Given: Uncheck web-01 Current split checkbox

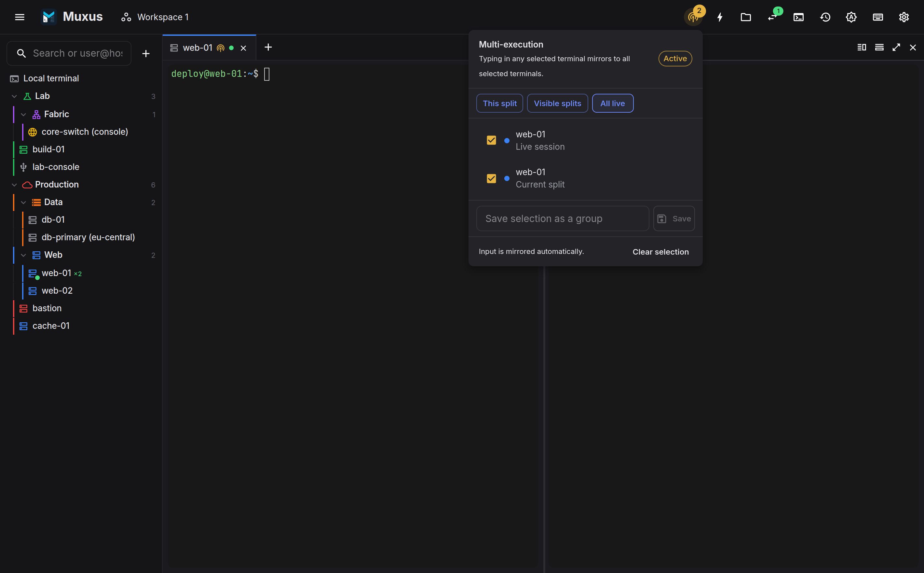Looking at the screenshot, I should click(x=491, y=178).
